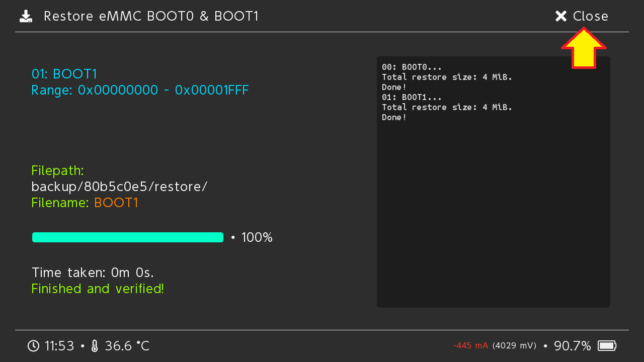
Task: Select the orange BOOT1 filename
Action: click(x=116, y=203)
